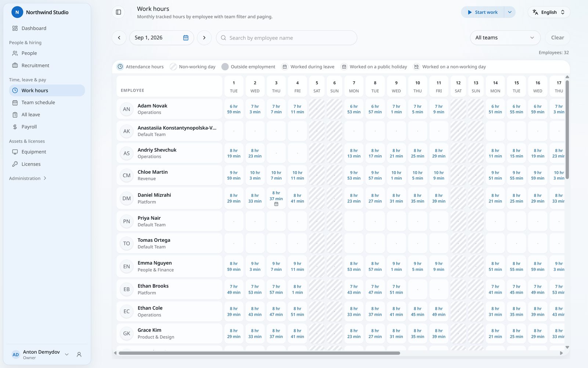Open Dashboard in the sidebar

coord(47,28)
